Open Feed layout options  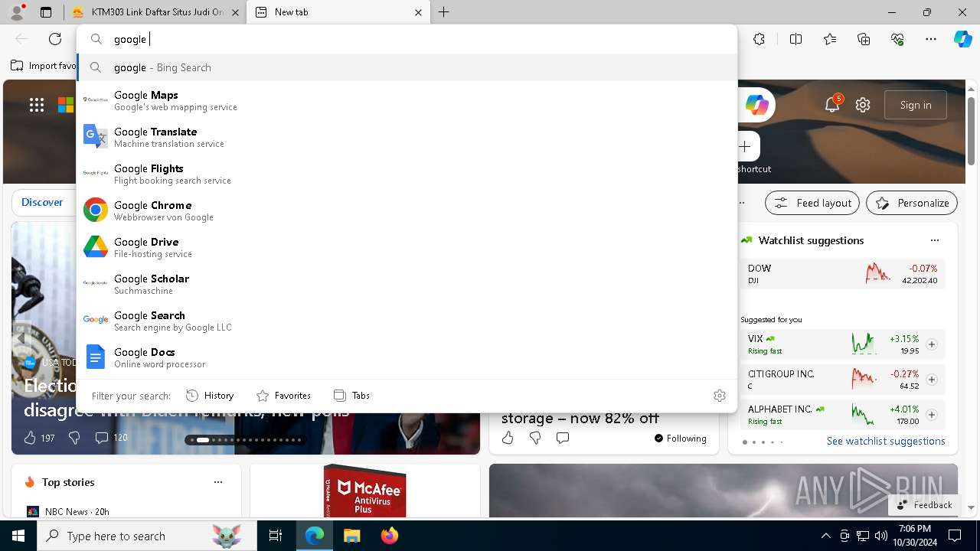coord(813,203)
